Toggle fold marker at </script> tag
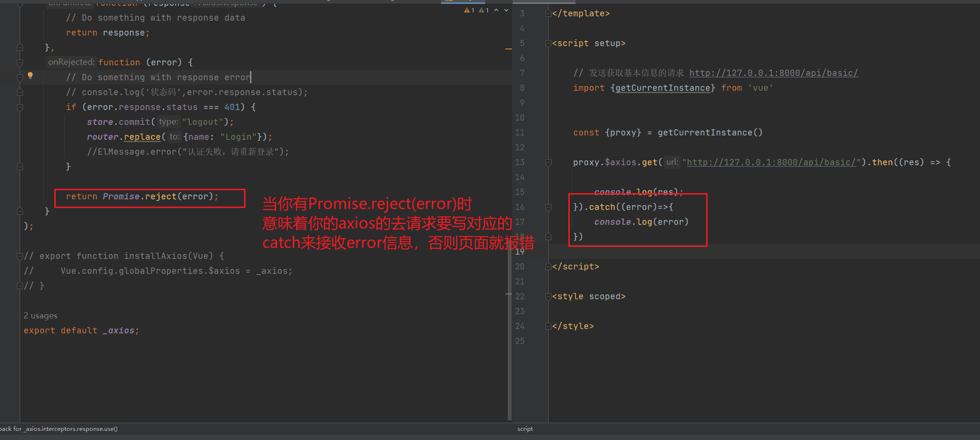The height and width of the screenshot is (440, 980). (548, 267)
